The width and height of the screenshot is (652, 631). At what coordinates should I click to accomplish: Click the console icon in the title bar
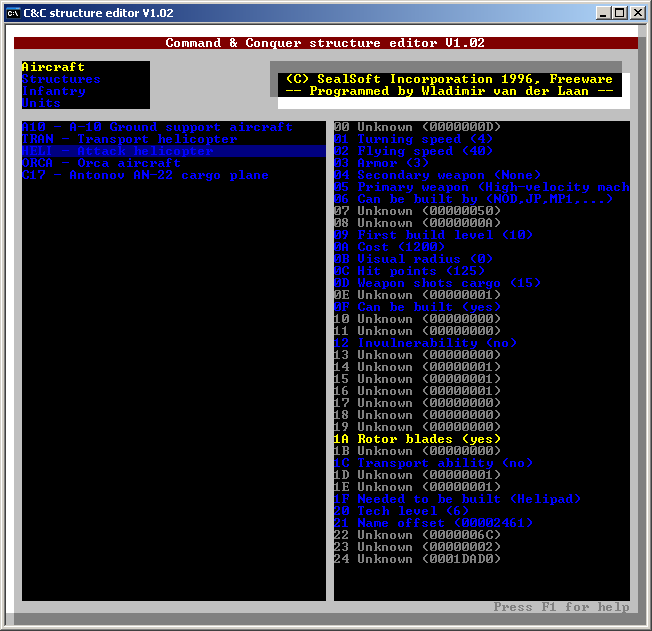pos(13,13)
